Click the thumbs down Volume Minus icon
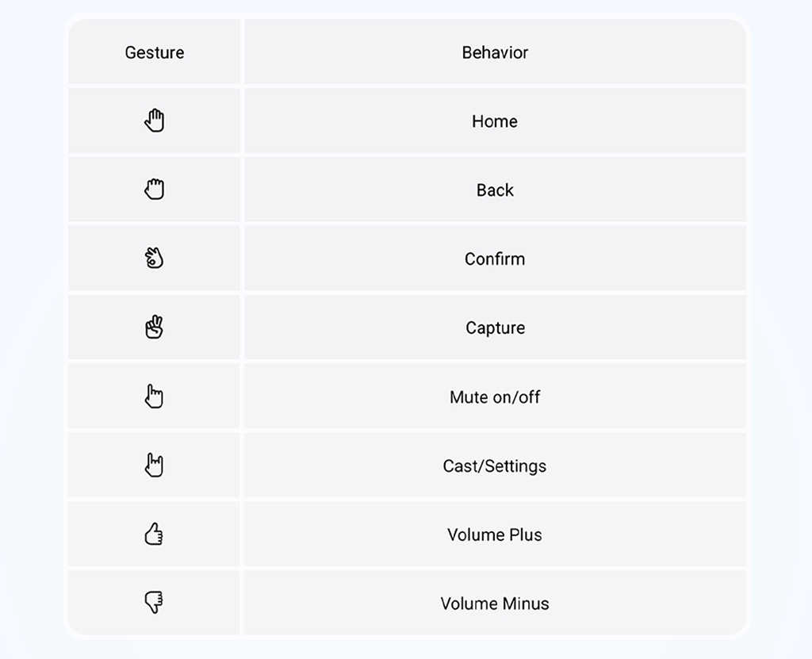 (155, 602)
